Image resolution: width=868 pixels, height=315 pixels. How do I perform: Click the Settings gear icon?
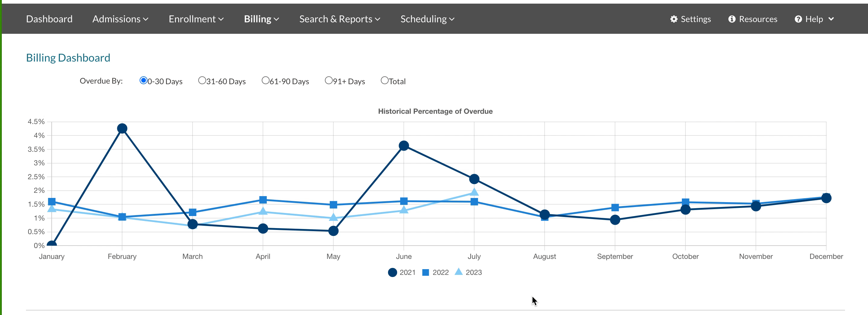click(674, 19)
